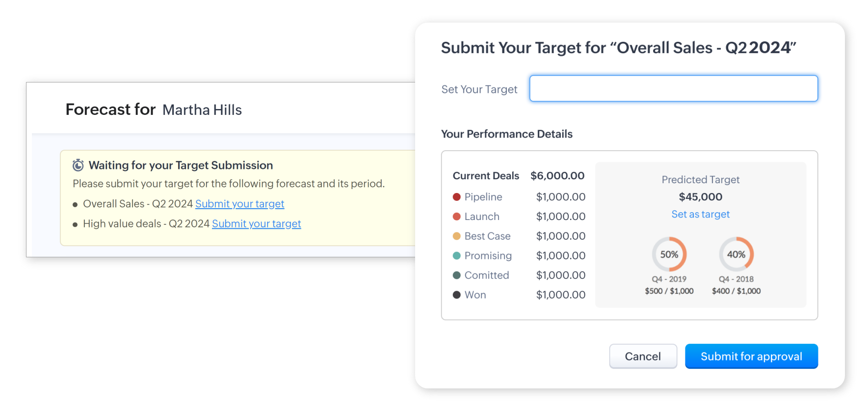Click the red Pipeline stage dot
Screen dimensions: 868x411
456,197
